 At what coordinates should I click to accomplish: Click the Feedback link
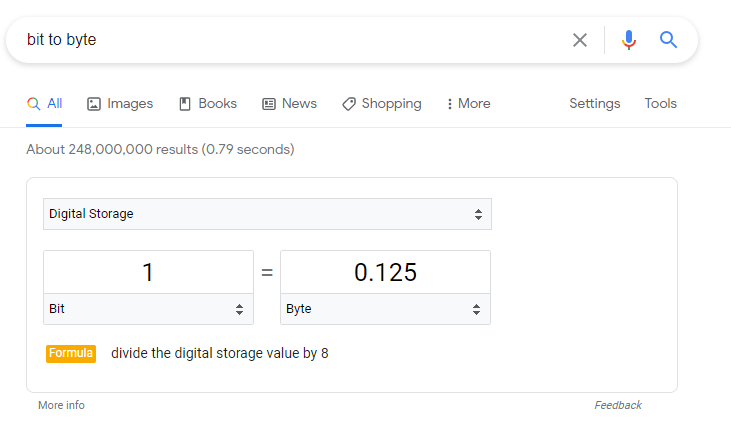pyautogui.click(x=618, y=405)
